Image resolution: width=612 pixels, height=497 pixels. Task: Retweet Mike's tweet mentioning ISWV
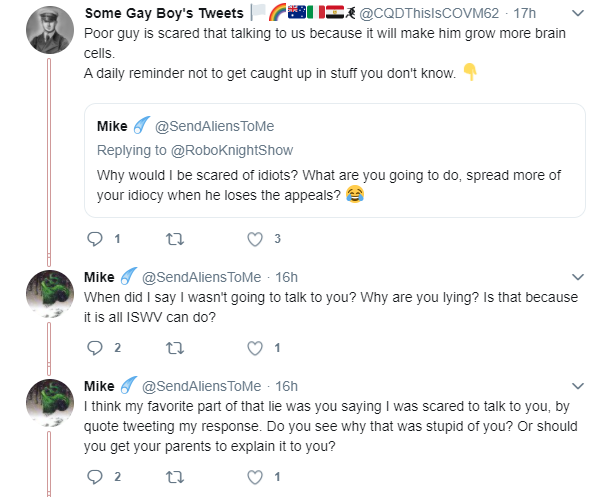click(x=175, y=348)
